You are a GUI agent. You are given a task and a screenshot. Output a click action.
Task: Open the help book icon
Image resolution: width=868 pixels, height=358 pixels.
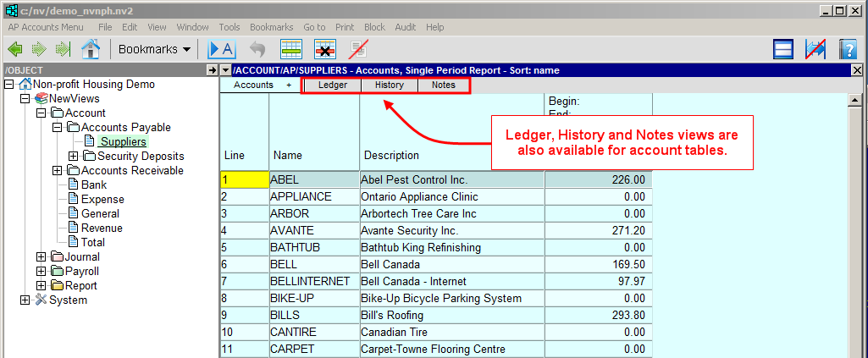click(848, 49)
